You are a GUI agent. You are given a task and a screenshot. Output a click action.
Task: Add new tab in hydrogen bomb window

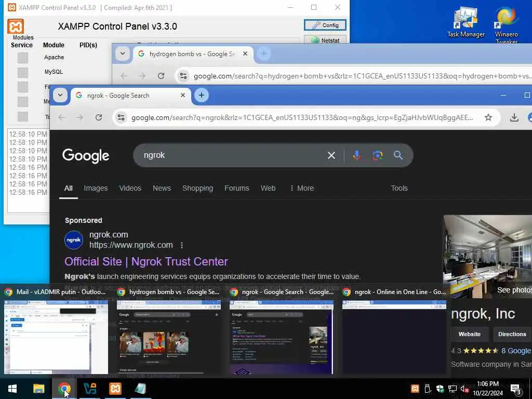point(264,54)
